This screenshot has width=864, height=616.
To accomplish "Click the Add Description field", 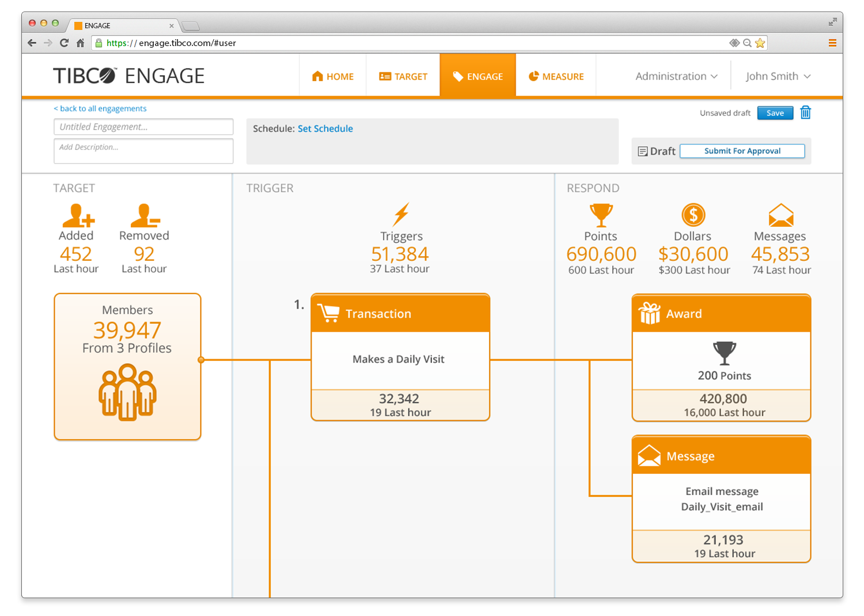I will pyautogui.click(x=143, y=151).
